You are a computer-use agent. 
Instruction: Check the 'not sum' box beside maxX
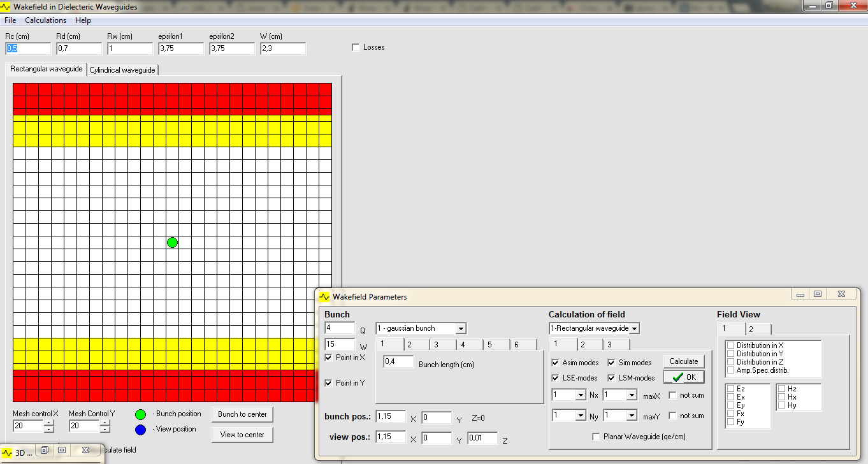click(x=672, y=395)
